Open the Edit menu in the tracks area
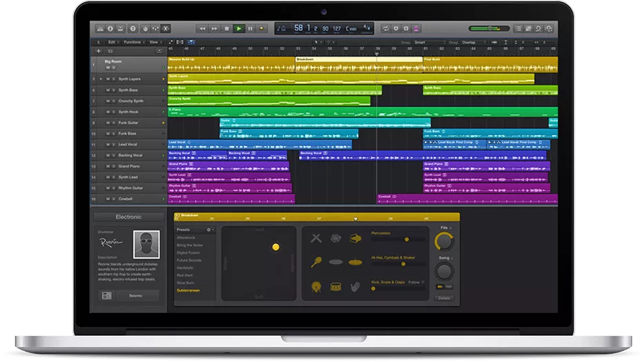644x362 pixels. click(x=113, y=42)
